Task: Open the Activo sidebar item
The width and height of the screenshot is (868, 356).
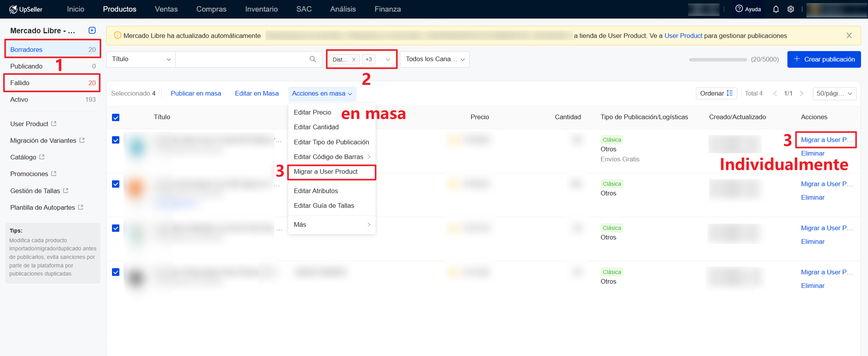Action: tap(53, 99)
